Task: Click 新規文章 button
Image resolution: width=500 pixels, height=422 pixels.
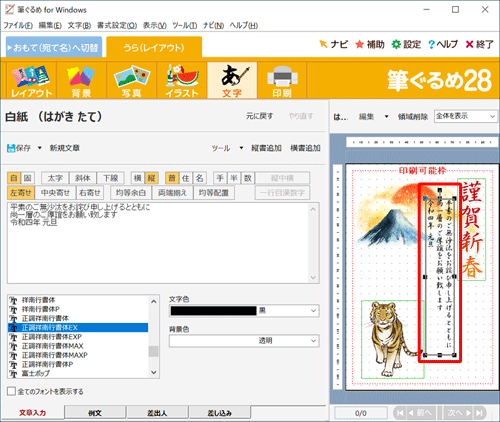Action: [x=65, y=148]
